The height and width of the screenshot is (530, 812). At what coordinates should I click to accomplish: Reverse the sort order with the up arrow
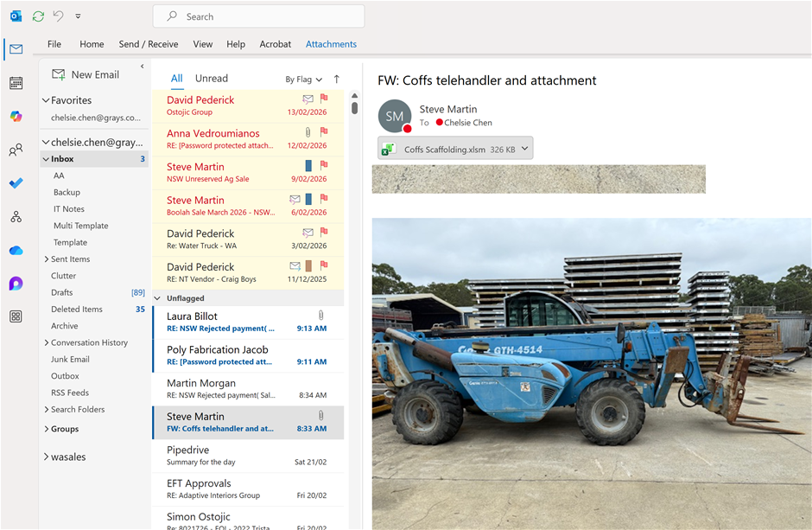coord(336,79)
